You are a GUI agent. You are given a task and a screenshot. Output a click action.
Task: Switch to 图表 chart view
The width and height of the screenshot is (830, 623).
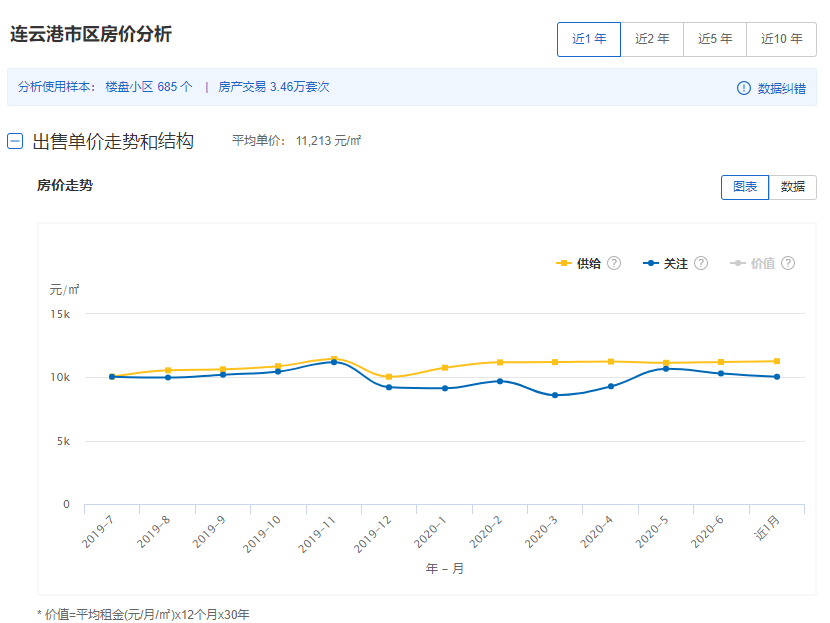coord(745,187)
